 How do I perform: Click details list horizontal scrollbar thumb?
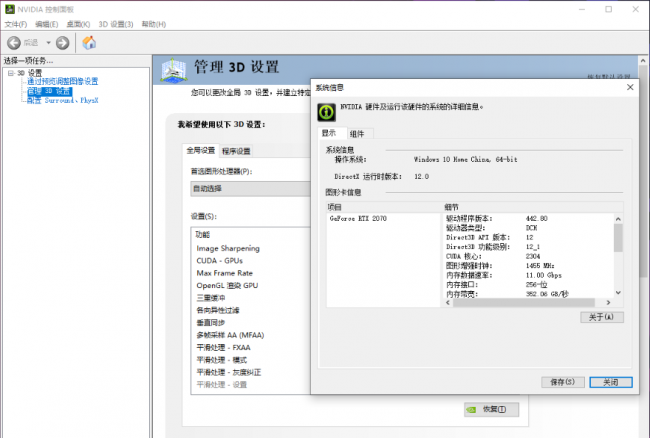[524, 303]
